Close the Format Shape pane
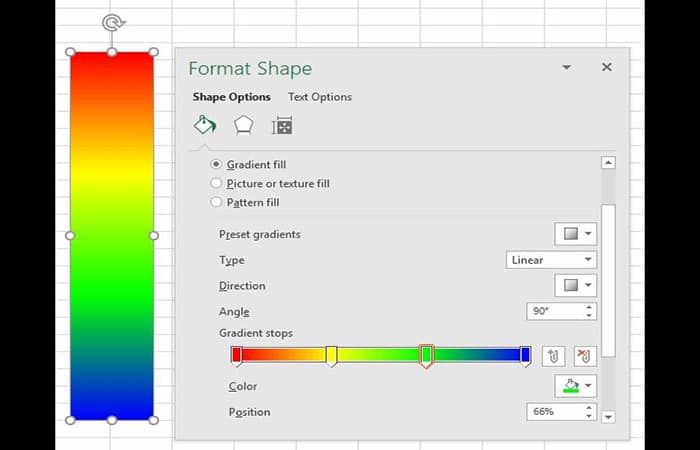The height and width of the screenshot is (450, 700). coord(607,67)
